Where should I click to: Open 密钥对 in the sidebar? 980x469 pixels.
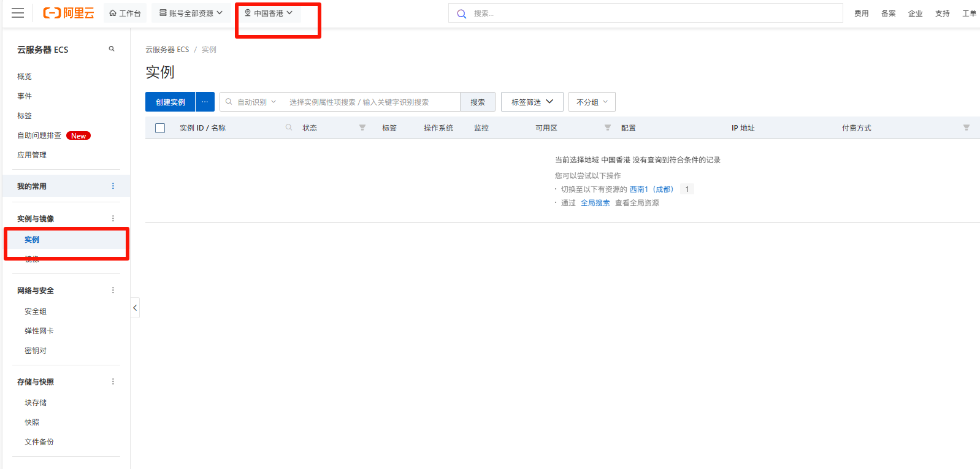pyautogui.click(x=36, y=351)
